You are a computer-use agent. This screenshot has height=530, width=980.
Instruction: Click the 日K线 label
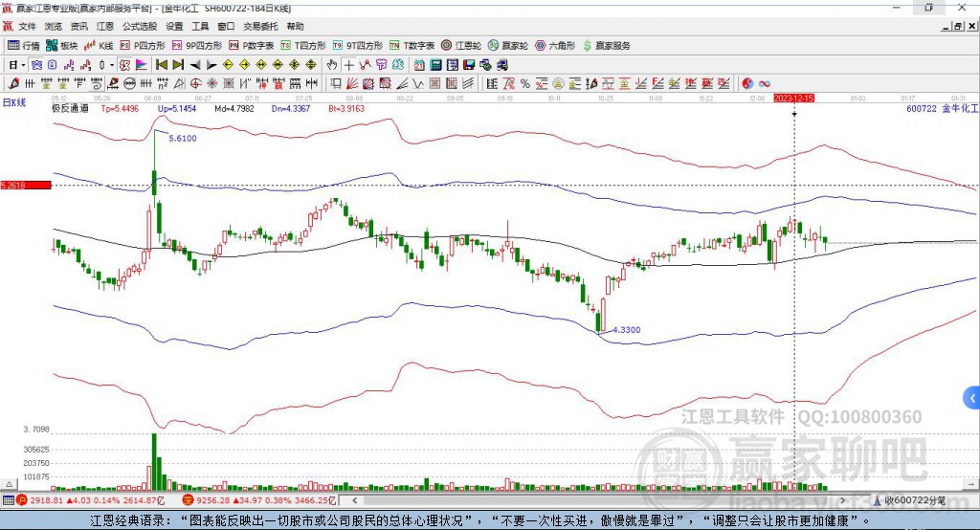tap(14, 103)
